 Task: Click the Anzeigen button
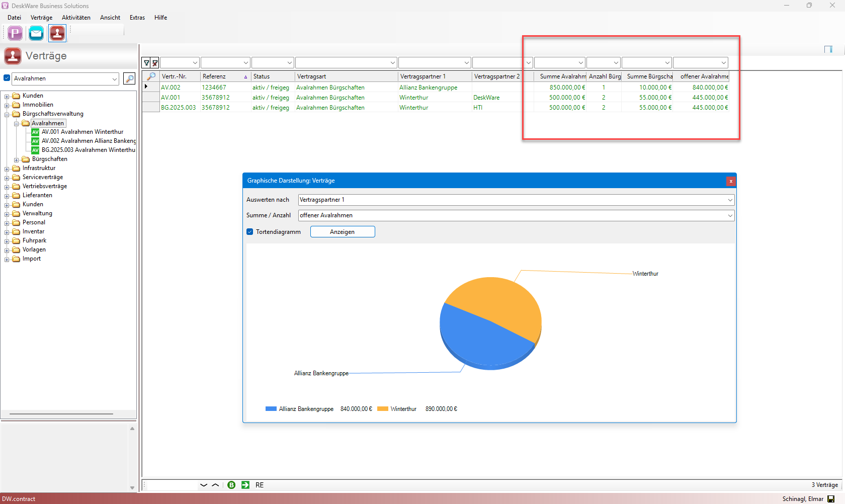click(x=343, y=232)
